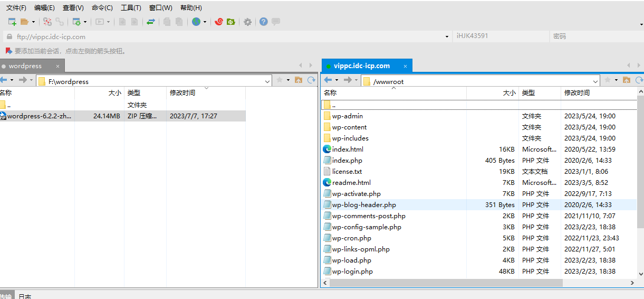Click the blue Help question-mark icon

[263, 22]
